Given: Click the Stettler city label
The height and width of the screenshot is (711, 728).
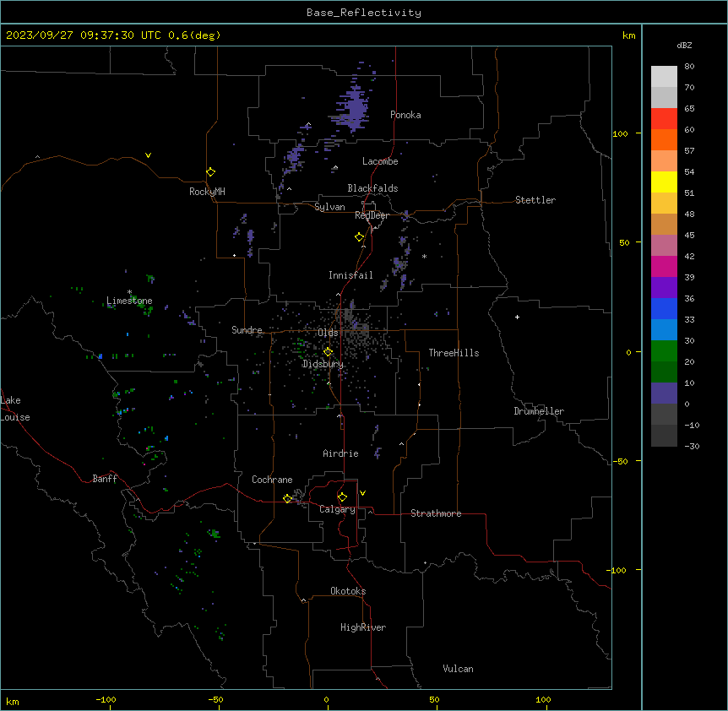Looking at the screenshot, I should click(x=535, y=200).
